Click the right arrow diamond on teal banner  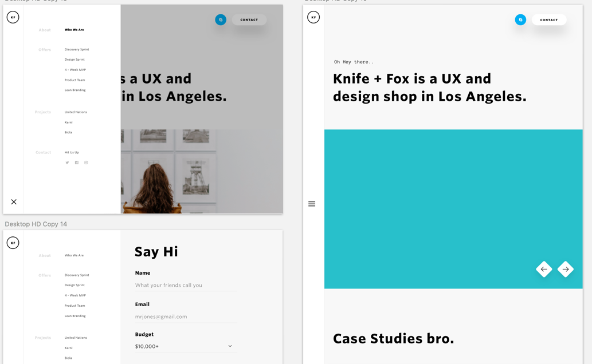(565, 269)
